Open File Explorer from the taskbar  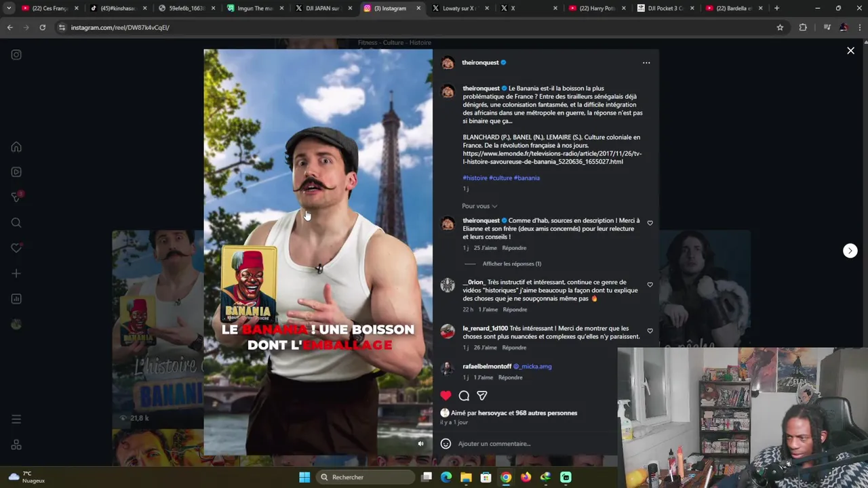coord(466,477)
